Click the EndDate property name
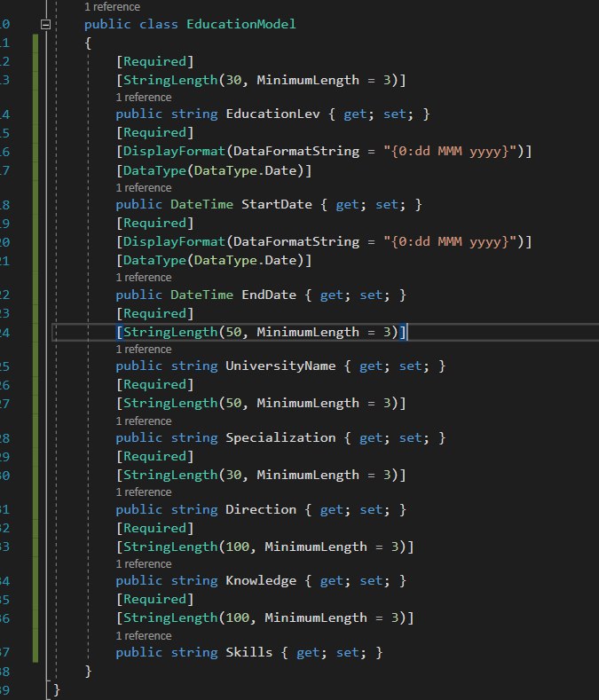The image size is (599, 700). (269, 295)
